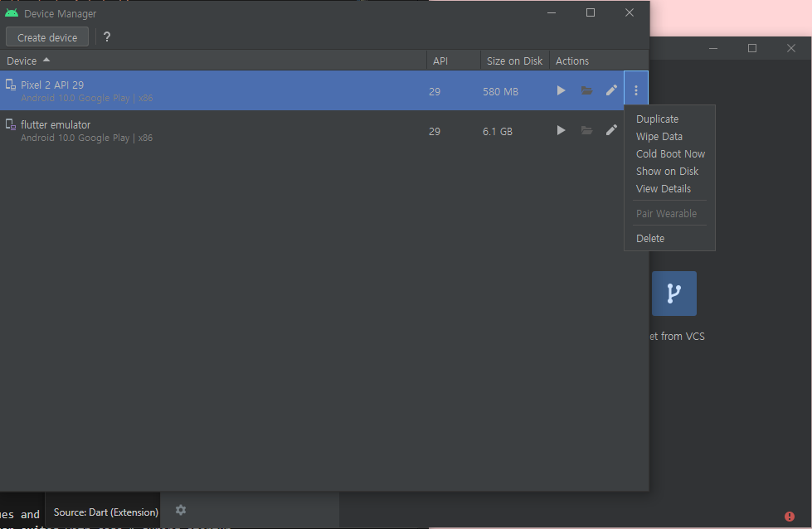
Task: Click the Create device button
Action: 47,37
